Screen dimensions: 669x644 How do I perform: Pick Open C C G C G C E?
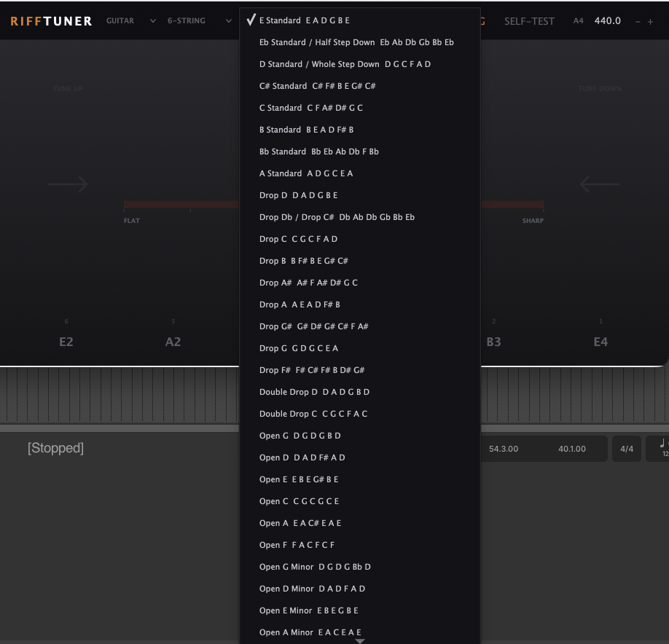(360, 501)
